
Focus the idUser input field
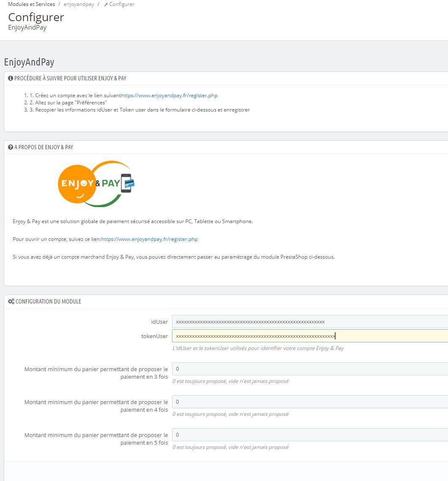tap(310, 322)
